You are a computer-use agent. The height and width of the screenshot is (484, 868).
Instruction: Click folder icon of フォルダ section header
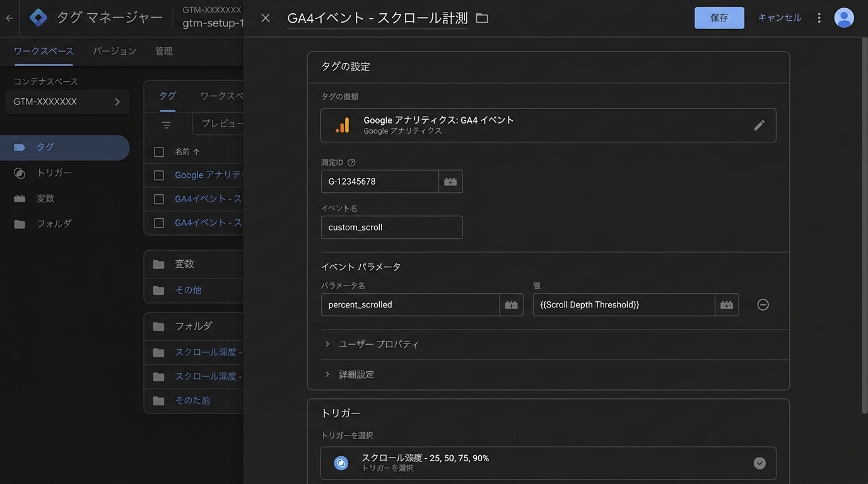point(158,326)
